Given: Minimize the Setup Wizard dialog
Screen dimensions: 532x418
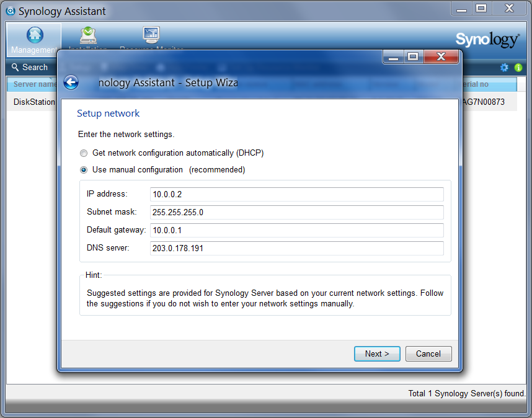Looking at the screenshot, I should point(393,56).
